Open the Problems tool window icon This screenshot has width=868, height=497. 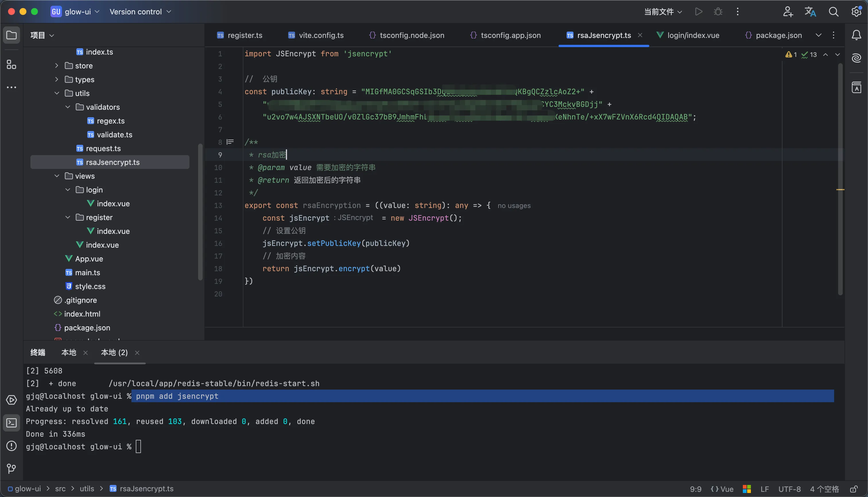click(11, 446)
